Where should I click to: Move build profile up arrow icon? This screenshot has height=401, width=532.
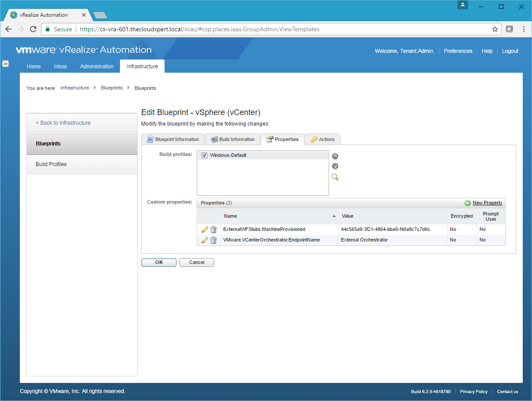point(335,156)
